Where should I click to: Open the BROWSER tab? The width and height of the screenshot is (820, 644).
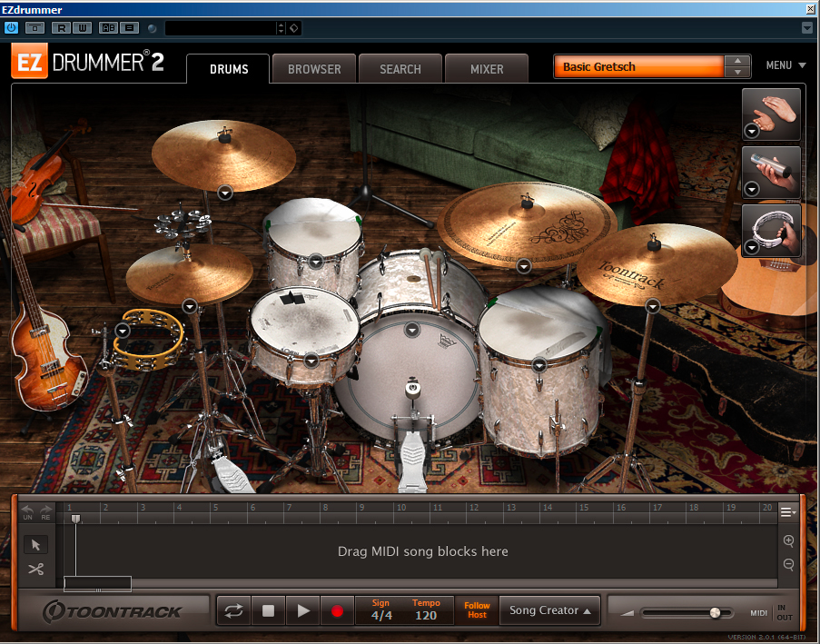point(314,69)
